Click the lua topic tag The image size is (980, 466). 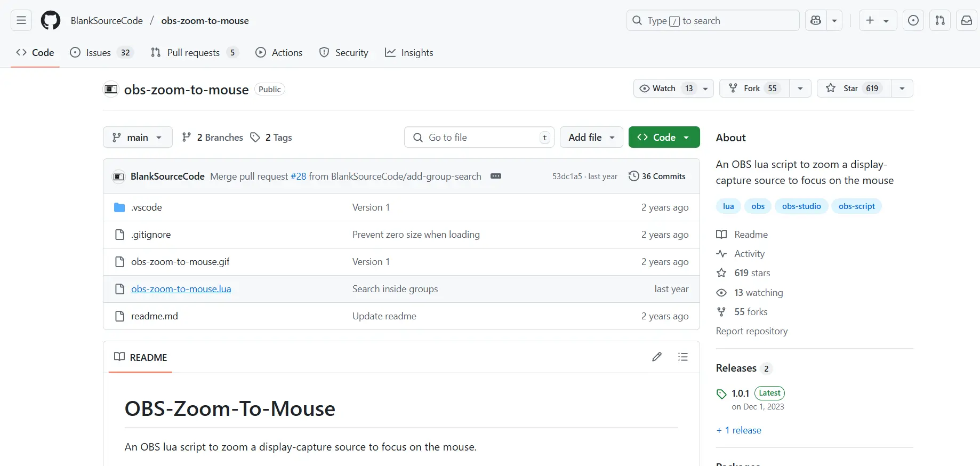pos(728,206)
